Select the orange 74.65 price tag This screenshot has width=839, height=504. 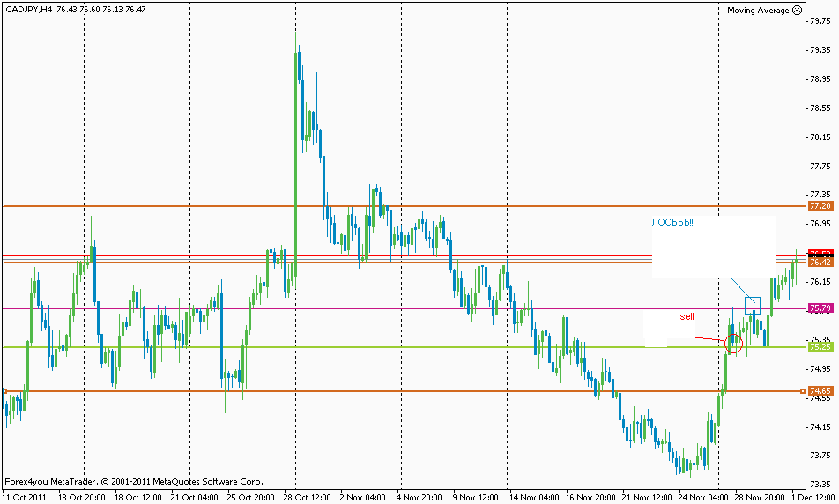820,391
